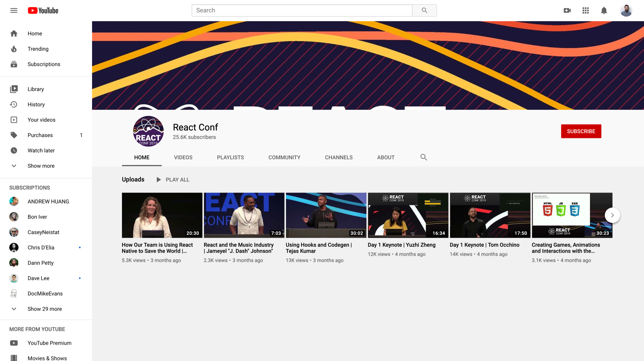Expand Show more in sidebar
Viewport: 644px width, 361px height.
(x=41, y=166)
